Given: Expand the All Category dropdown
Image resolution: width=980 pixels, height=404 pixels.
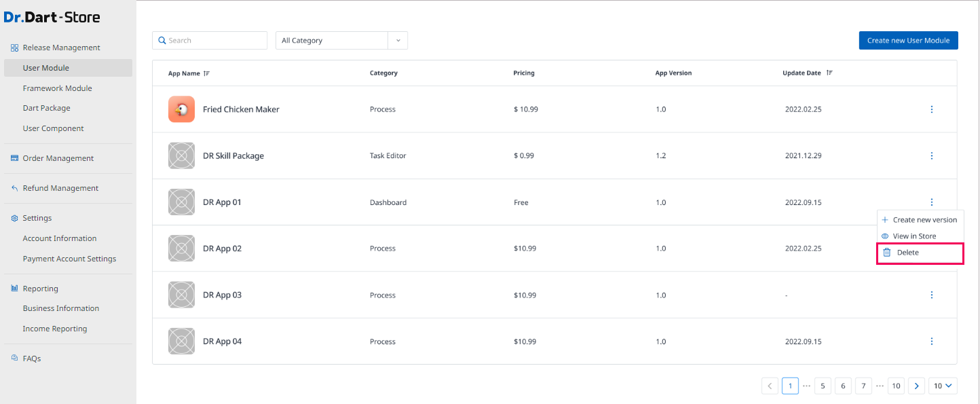Looking at the screenshot, I should [398, 41].
